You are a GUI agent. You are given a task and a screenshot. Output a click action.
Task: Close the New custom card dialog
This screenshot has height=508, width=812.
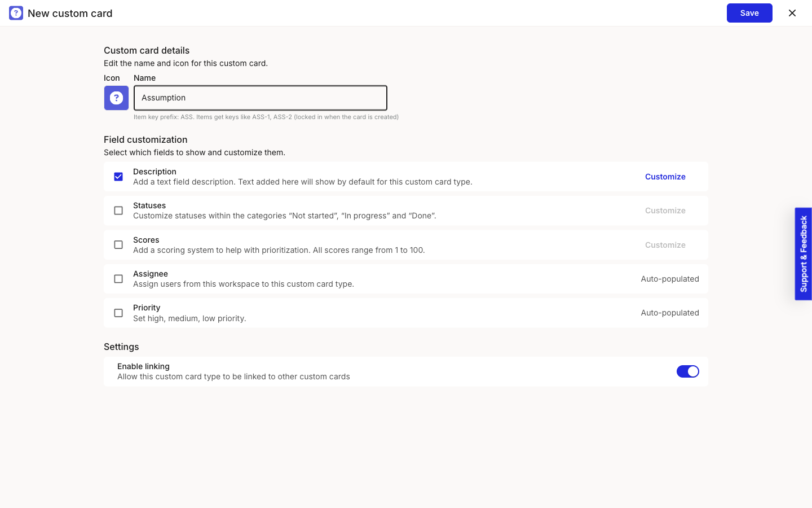point(792,13)
